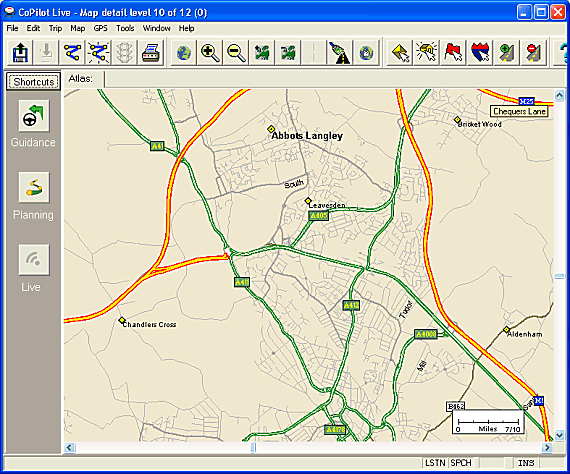Screen dimensions: 570x474
Task: Zoom out with the minus magnifier
Action: [236, 53]
